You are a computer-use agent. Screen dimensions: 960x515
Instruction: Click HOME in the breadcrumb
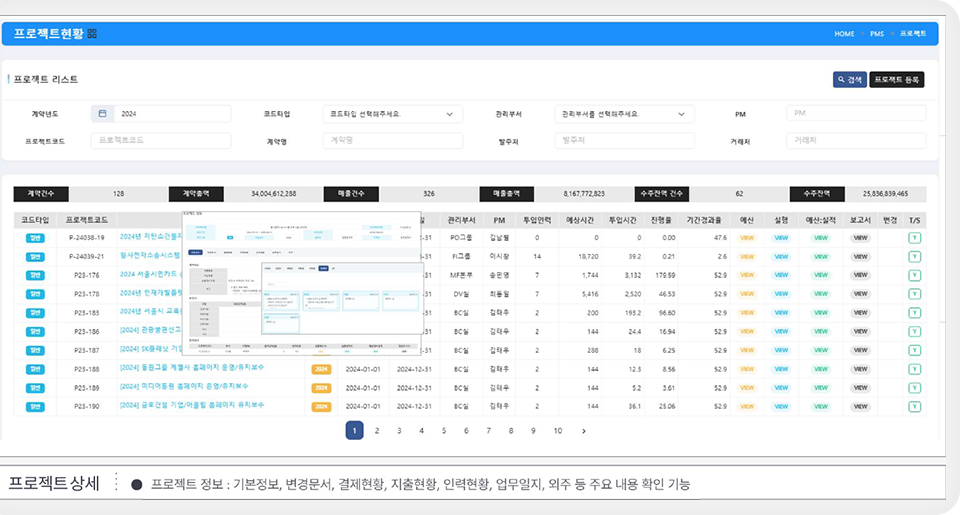(844, 34)
